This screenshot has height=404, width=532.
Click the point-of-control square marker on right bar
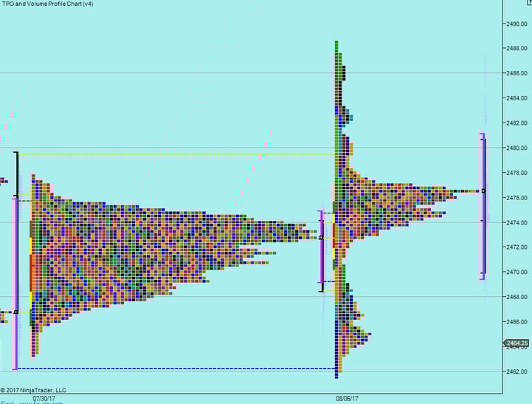483,191
